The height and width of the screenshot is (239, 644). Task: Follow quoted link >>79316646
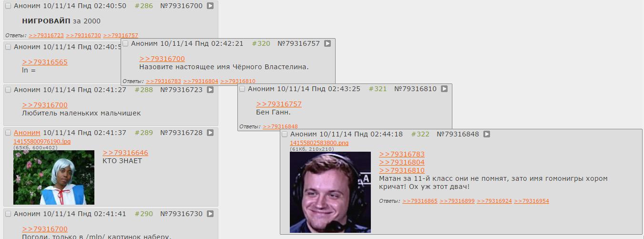125,153
